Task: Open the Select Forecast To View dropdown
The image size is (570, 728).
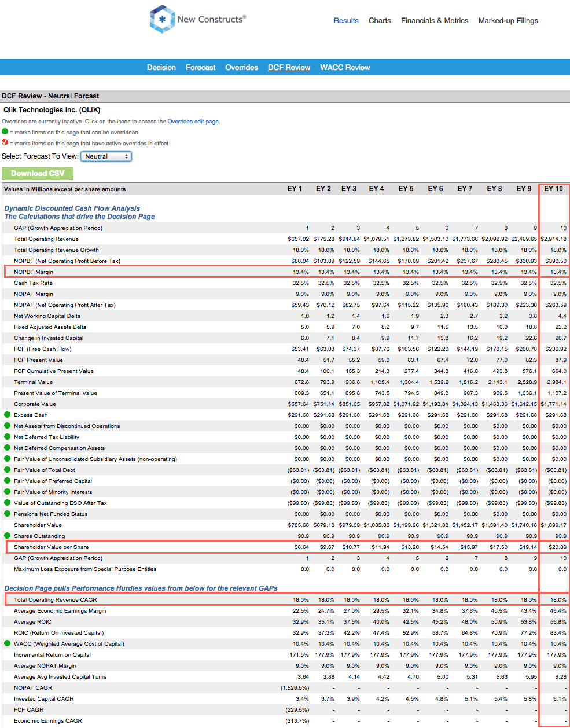Action: [x=106, y=156]
